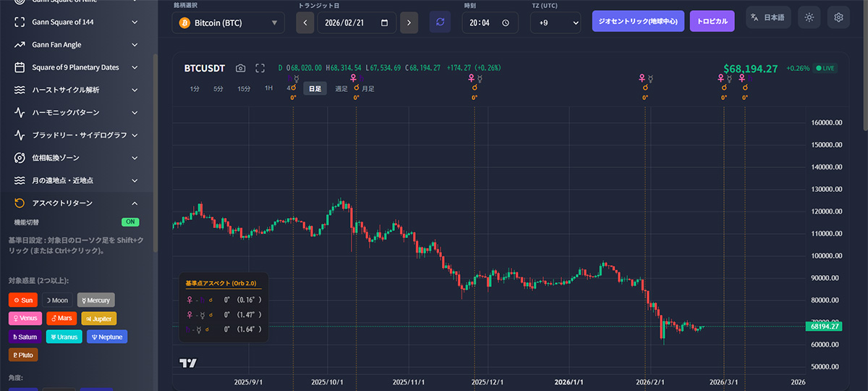Click the refresh sync icon button
This screenshot has height=391, width=868.
coord(440,22)
